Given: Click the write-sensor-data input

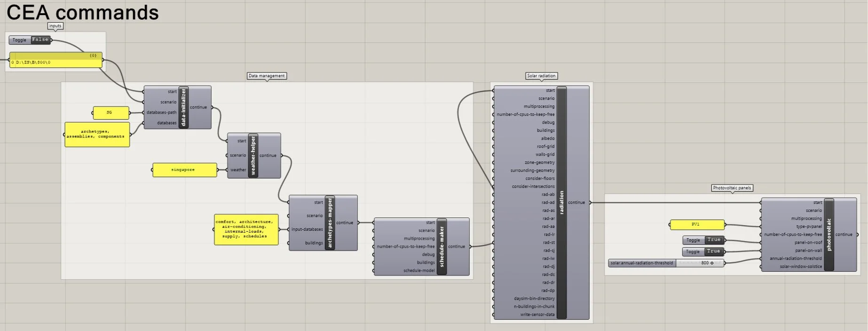Looking at the screenshot, I should [x=537, y=315].
